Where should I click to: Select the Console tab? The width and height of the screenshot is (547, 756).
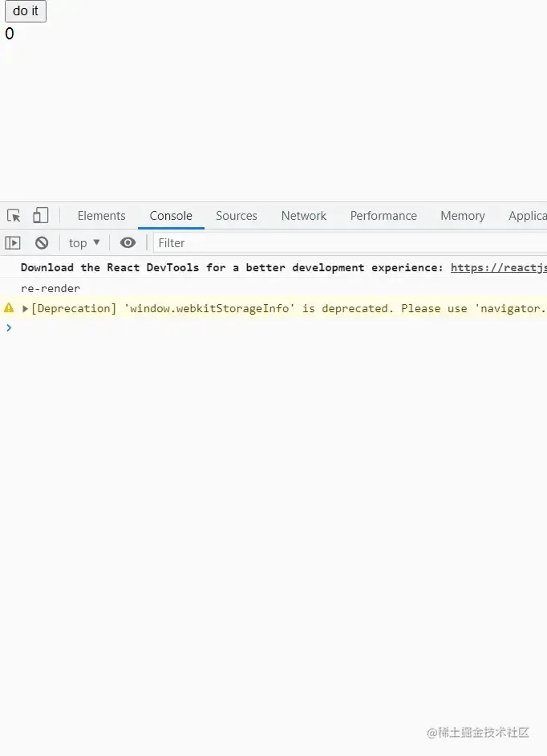click(171, 216)
